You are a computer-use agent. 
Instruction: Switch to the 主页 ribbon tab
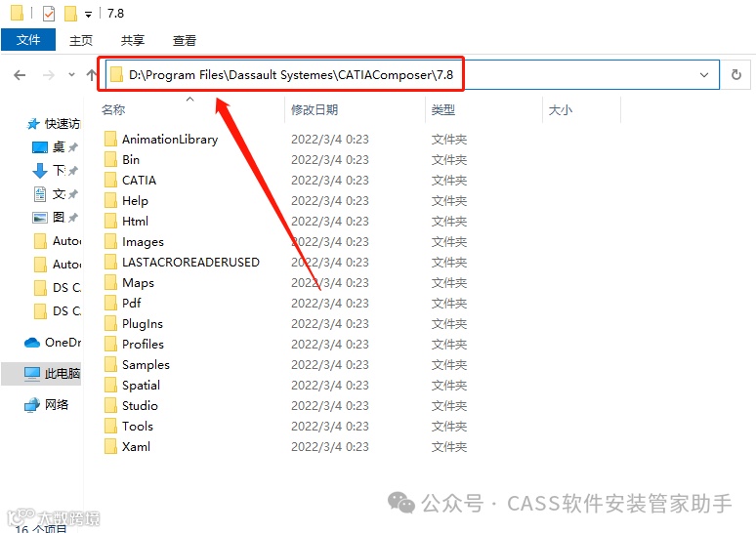point(80,40)
